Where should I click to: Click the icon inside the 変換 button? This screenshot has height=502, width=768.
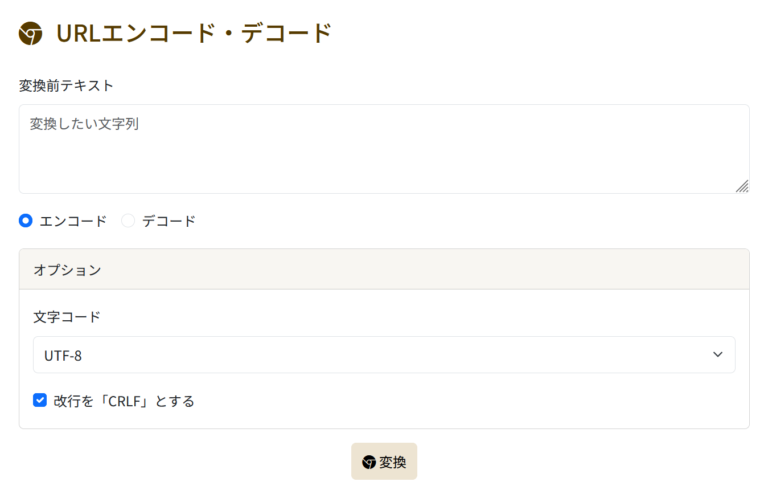pyautogui.click(x=369, y=462)
